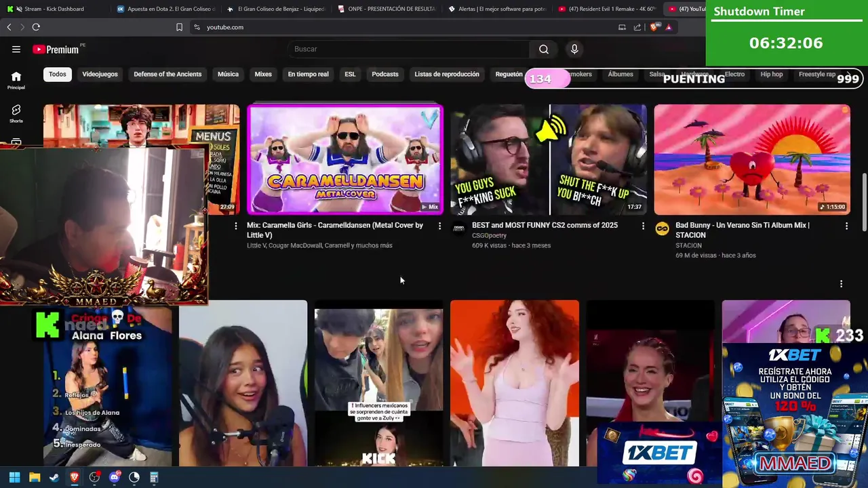Open options menu for Caramelldansen mix

(x=439, y=226)
